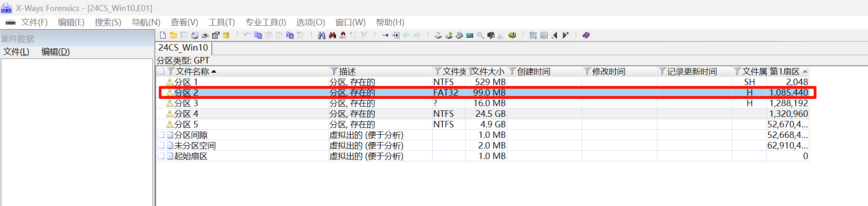Open 编辑(D) in case data panel
Screen dimensions: 868x206
point(55,52)
